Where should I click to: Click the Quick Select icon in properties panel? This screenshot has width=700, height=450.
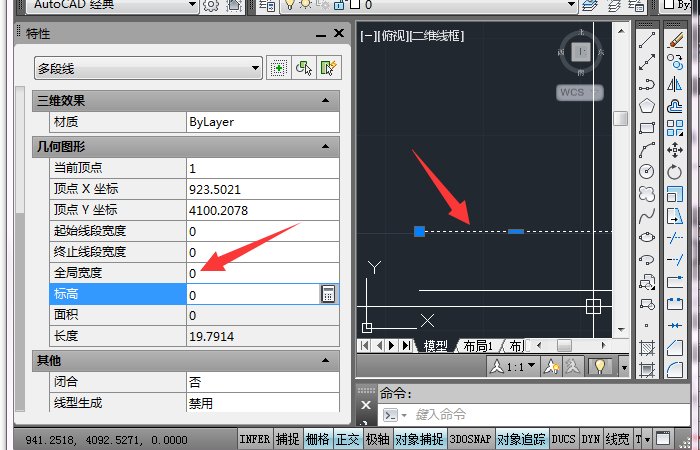328,68
